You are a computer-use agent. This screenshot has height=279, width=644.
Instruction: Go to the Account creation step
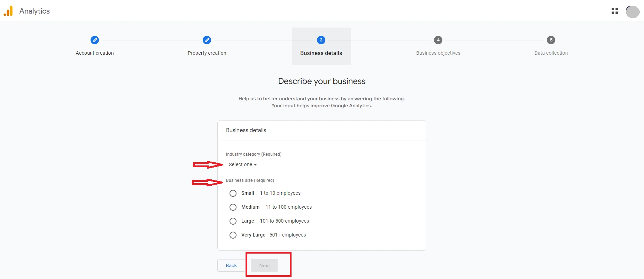(x=94, y=53)
